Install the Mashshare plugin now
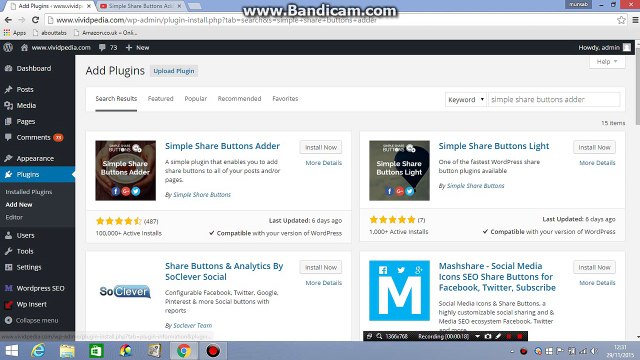This screenshot has width=640, height=360. coord(594,267)
